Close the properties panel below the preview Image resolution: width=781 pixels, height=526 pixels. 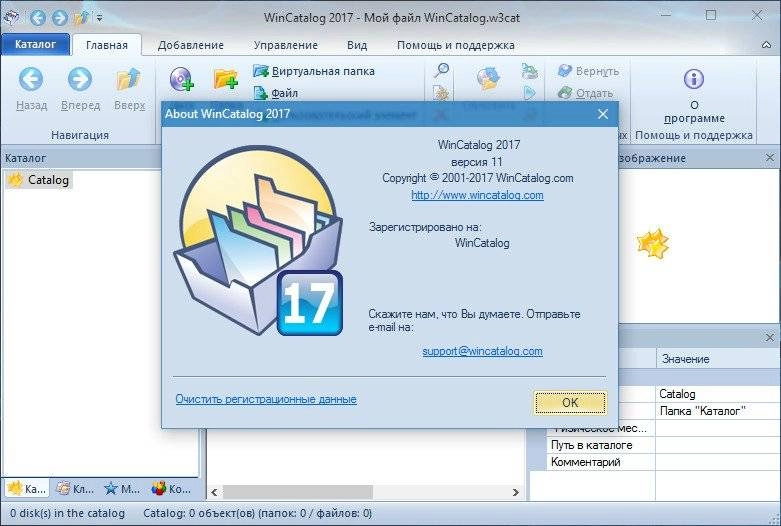tap(770, 337)
